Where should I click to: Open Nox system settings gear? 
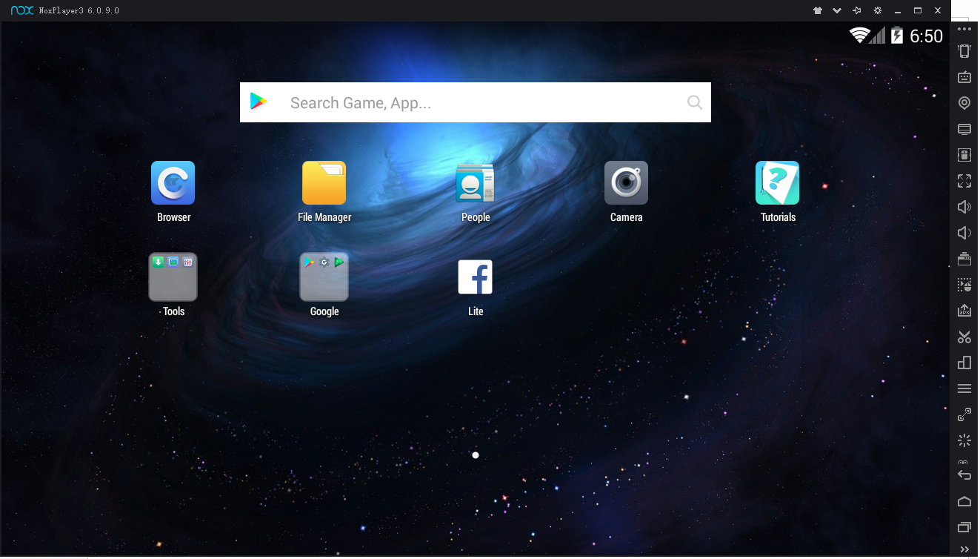878,10
